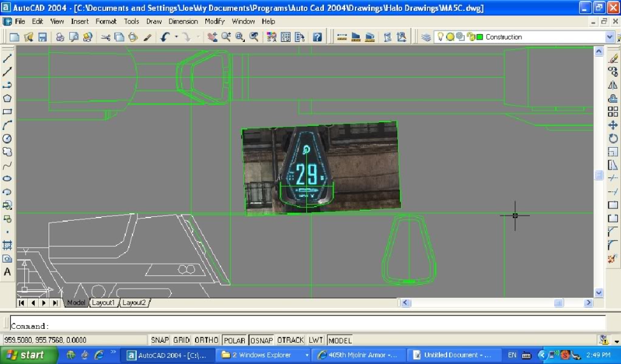The image size is (621, 364).
Task: Click the Plot printer icon
Action: [x=60, y=37]
